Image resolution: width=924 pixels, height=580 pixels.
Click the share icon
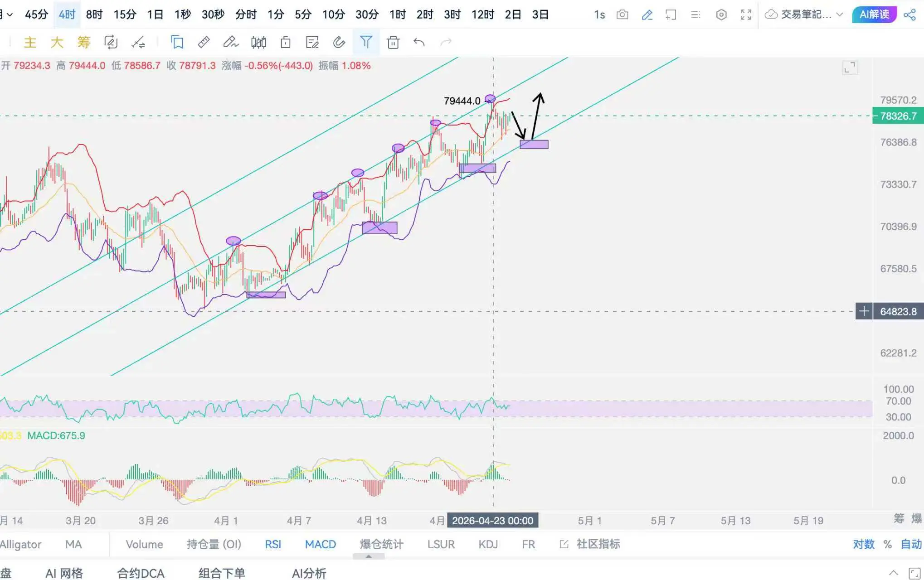909,14
